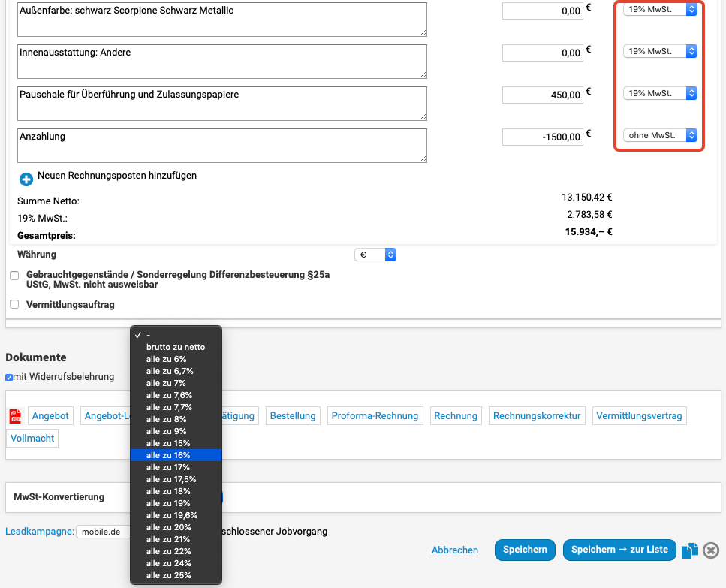Viewport: 726px width, 588px height.
Task: Click the grey circular X close icon
Action: click(x=711, y=550)
